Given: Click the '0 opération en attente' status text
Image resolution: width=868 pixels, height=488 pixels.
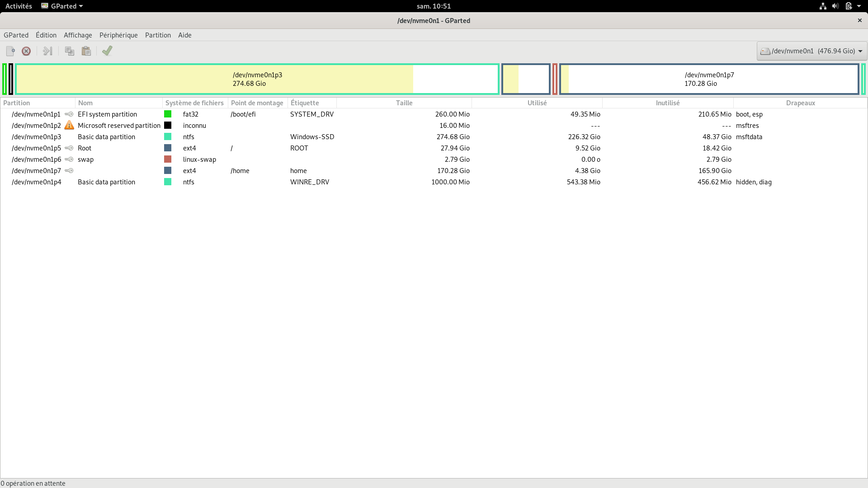Looking at the screenshot, I should click(x=33, y=483).
